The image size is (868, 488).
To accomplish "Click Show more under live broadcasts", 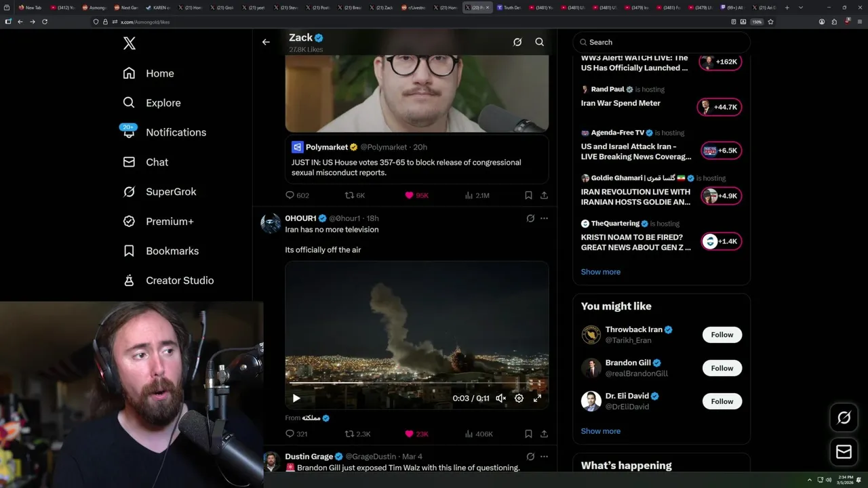I will tap(601, 272).
